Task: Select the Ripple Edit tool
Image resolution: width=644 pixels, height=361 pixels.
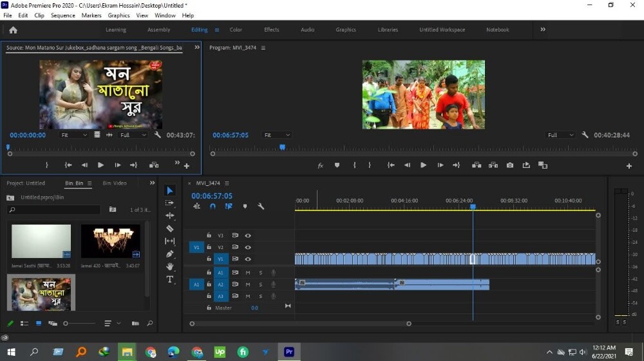Action: (169, 216)
